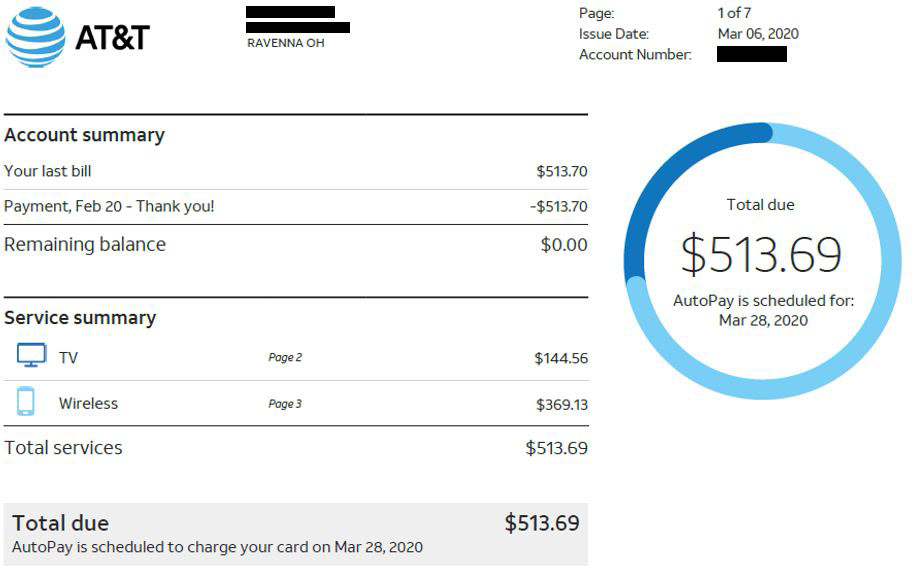The width and height of the screenshot is (915, 580).
Task: Click the redacted account number field
Action: pos(752,54)
